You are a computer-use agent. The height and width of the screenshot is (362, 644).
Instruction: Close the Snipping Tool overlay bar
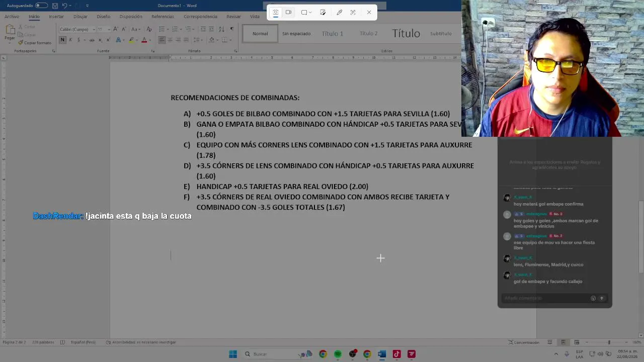coord(369,13)
